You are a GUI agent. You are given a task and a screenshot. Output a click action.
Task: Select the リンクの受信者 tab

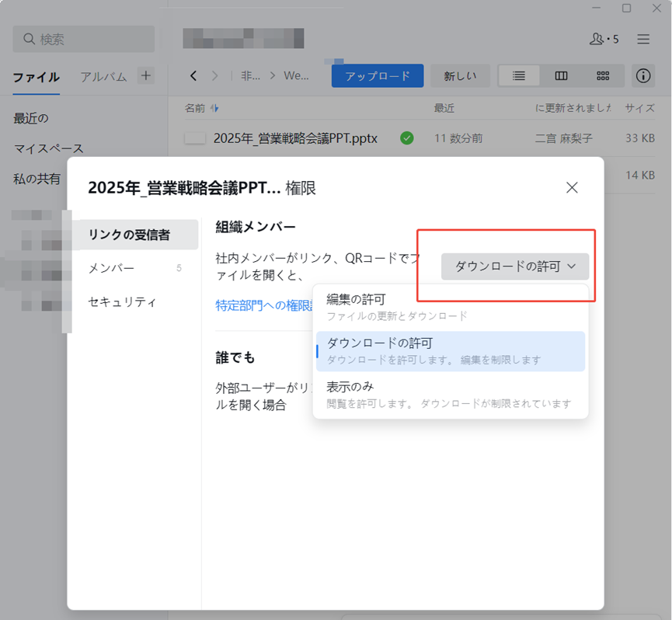[x=129, y=235]
